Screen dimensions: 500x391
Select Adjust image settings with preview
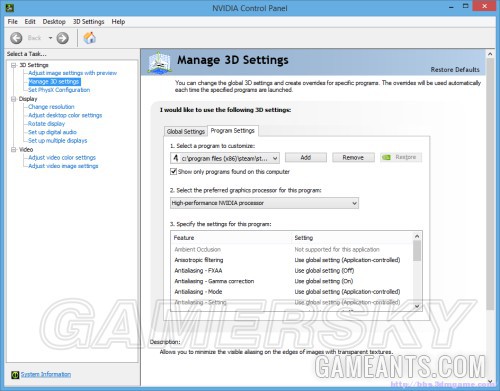[73, 73]
